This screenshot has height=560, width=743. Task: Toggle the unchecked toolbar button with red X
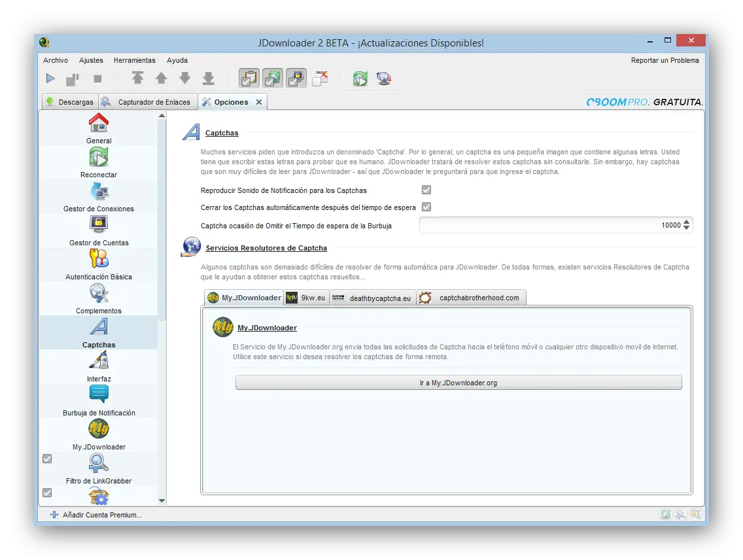(320, 79)
